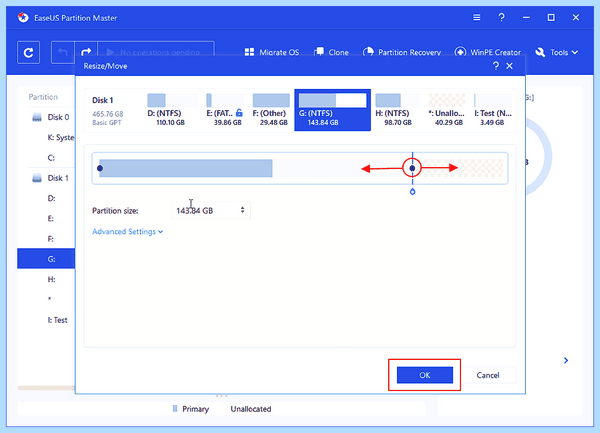Select I: Test in left partition list

click(x=57, y=320)
